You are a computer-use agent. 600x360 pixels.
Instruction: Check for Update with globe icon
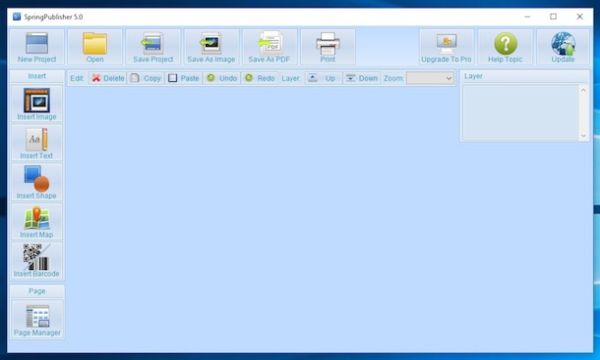(563, 47)
